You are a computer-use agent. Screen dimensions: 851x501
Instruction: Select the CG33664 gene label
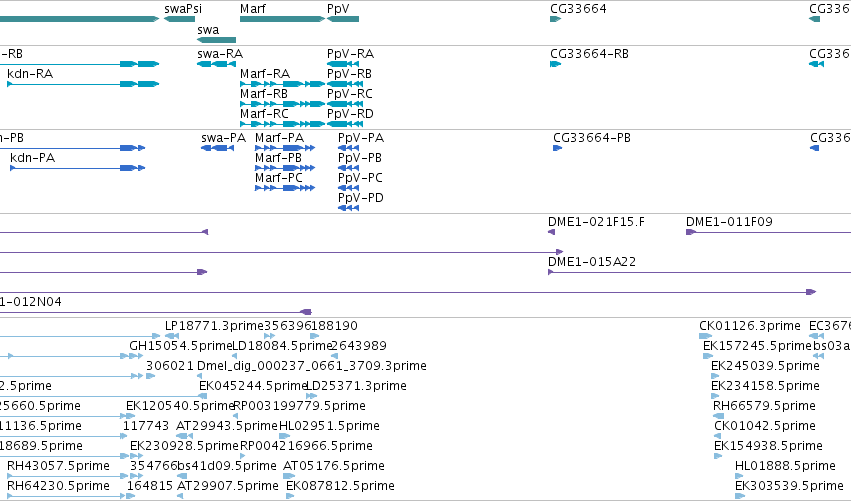coord(578,9)
